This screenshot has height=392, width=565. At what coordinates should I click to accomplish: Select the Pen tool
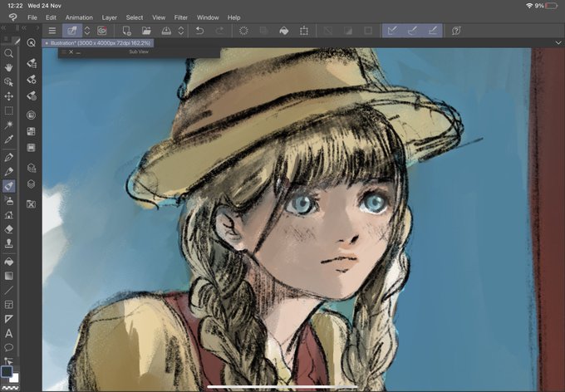pos(8,157)
